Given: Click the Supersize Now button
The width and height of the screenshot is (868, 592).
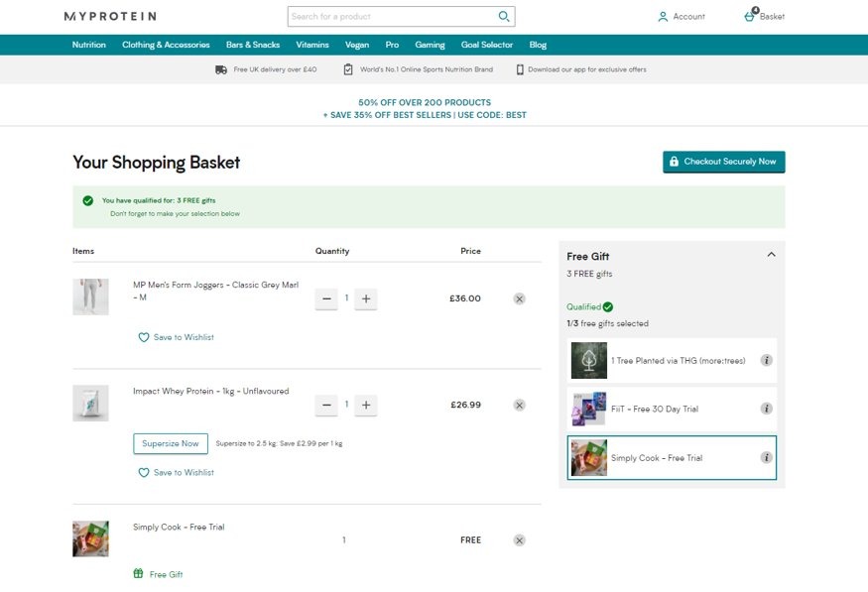Looking at the screenshot, I should (171, 443).
